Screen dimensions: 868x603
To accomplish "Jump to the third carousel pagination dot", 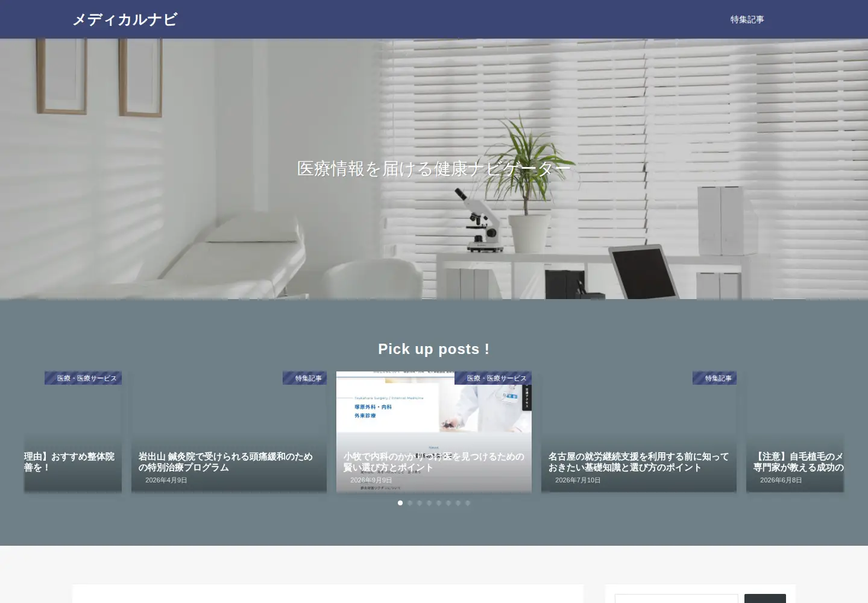I will pos(420,503).
